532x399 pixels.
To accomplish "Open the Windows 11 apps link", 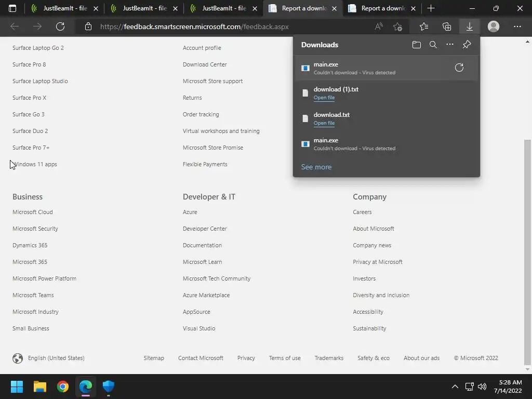I will [x=35, y=164].
